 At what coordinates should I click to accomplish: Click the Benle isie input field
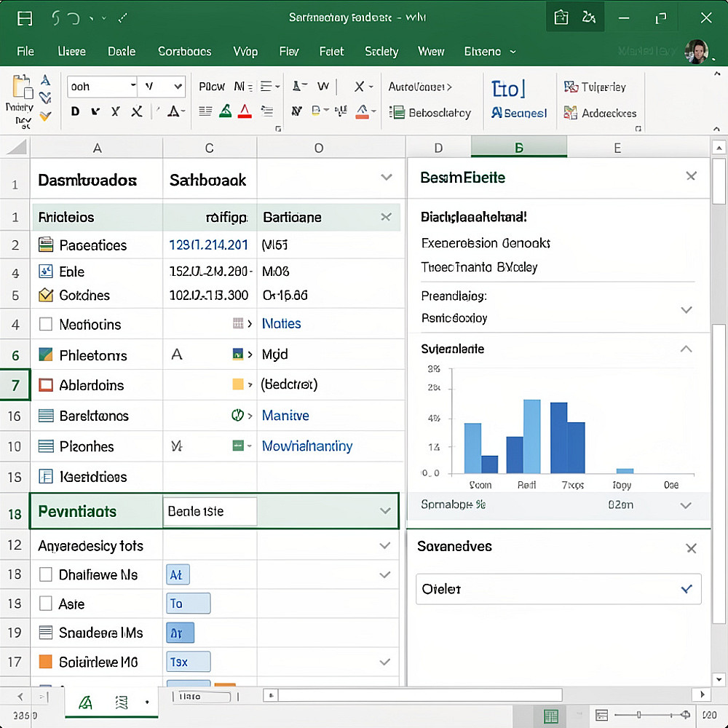coord(210,511)
